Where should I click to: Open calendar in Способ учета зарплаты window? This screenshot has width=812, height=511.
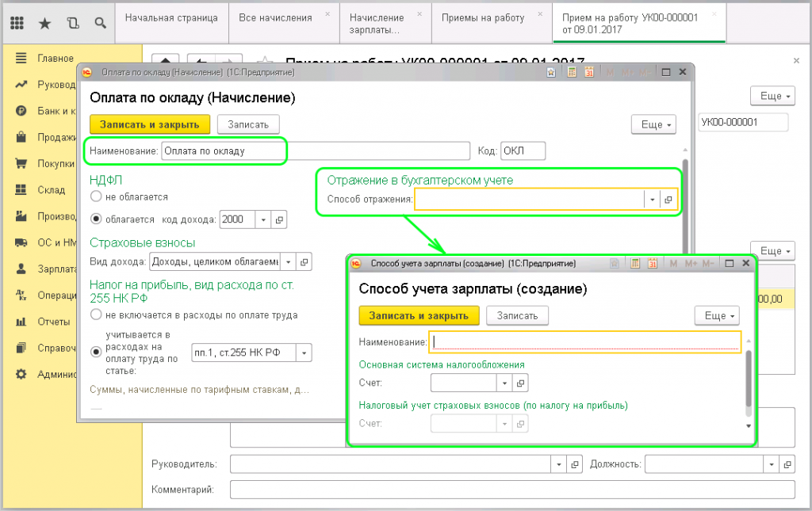click(653, 263)
